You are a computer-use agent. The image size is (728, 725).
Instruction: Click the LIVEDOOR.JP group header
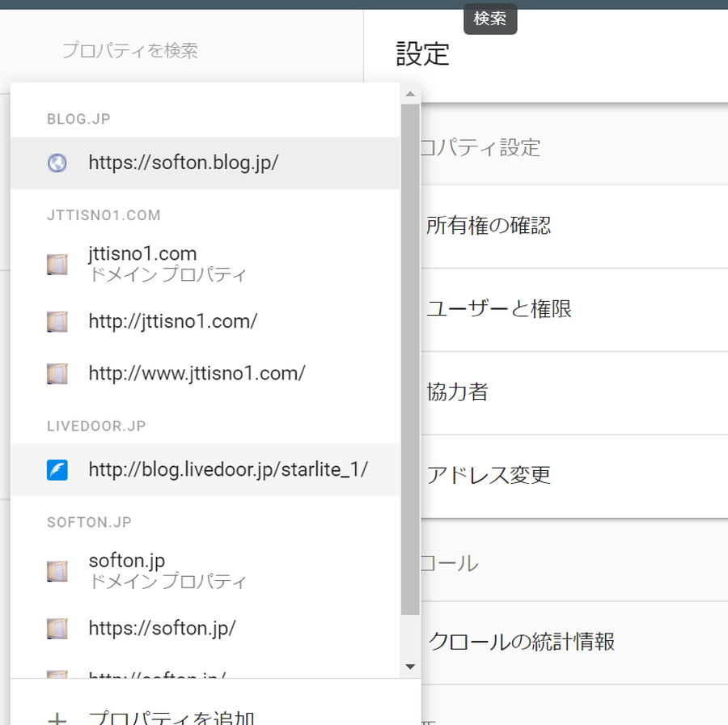tap(96, 426)
